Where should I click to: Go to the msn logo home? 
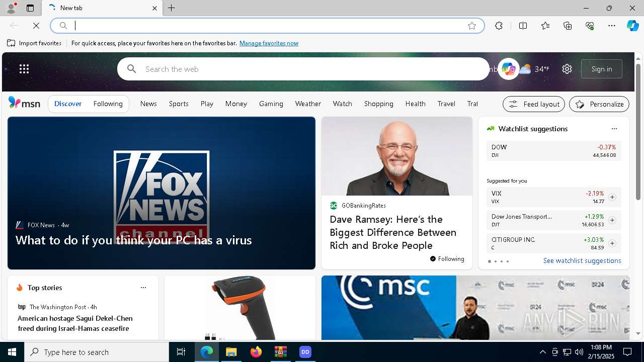[x=24, y=103]
